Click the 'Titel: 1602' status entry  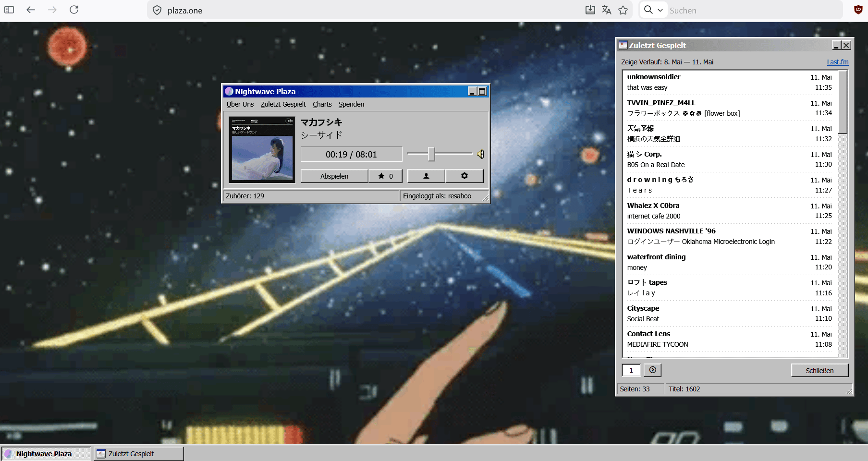point(684,389)
